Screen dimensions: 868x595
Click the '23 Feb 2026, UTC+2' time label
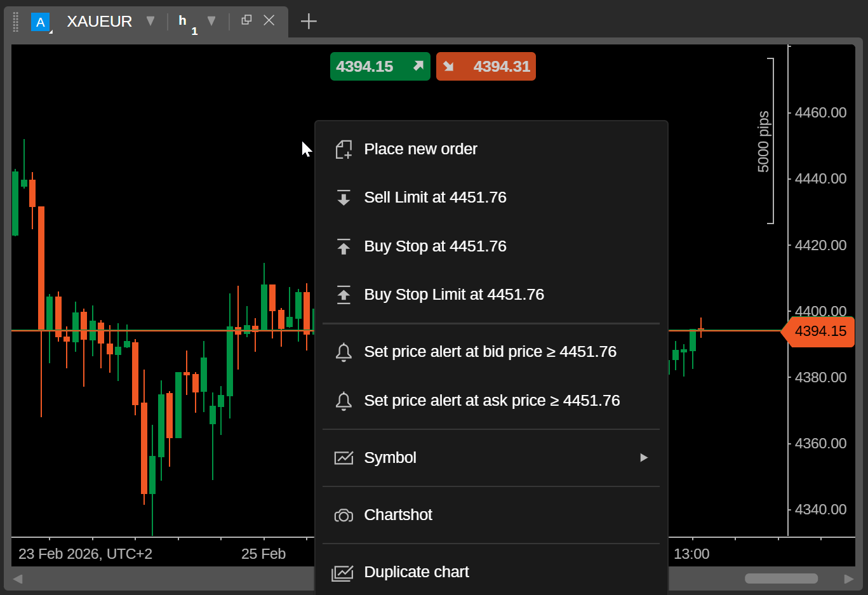click(85, 554)
